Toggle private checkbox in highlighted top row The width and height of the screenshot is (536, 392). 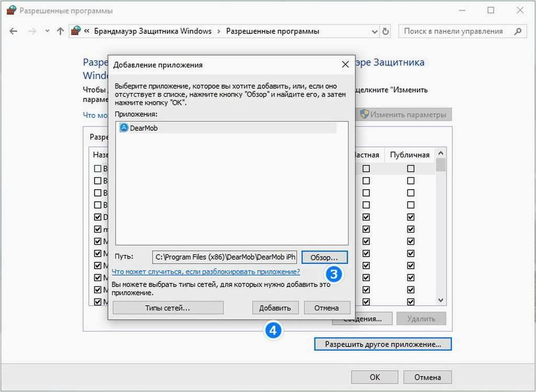(x=366, y=169)
